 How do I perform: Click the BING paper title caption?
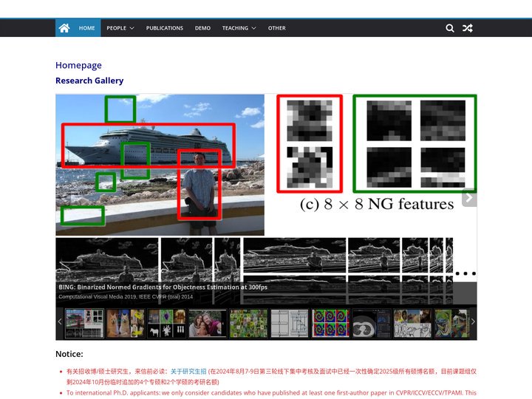[163, 287]
